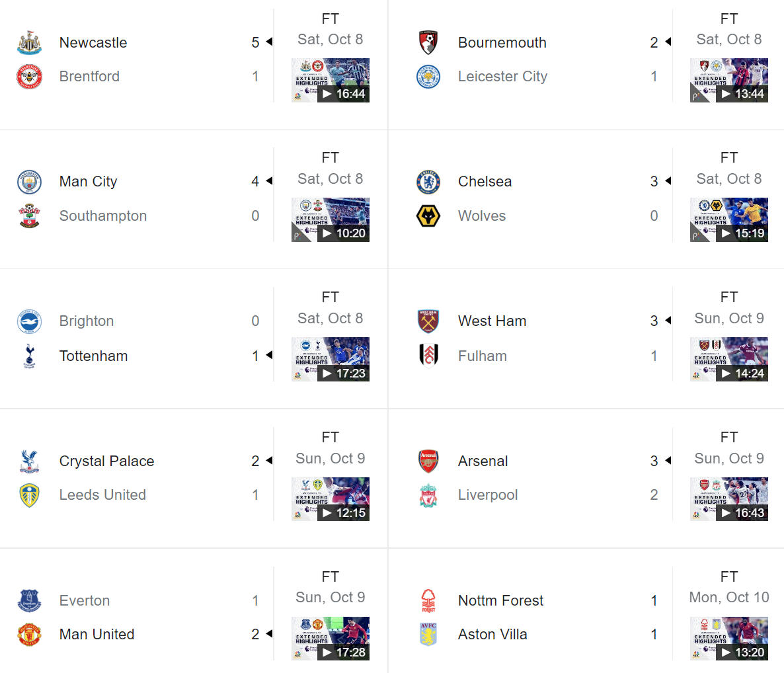784x673 pixels.
Task: Open the Everton vs Man United highlights thumbnail
Action: [331, 638]
